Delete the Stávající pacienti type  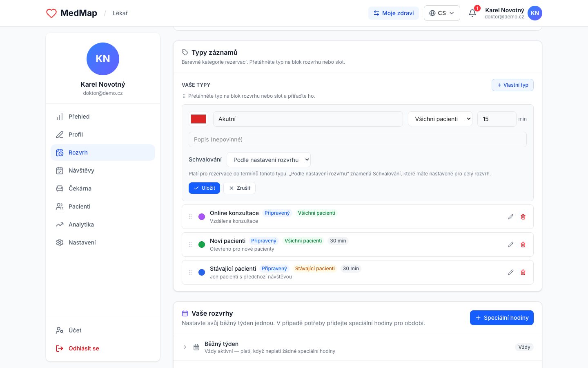coord(523,272)
